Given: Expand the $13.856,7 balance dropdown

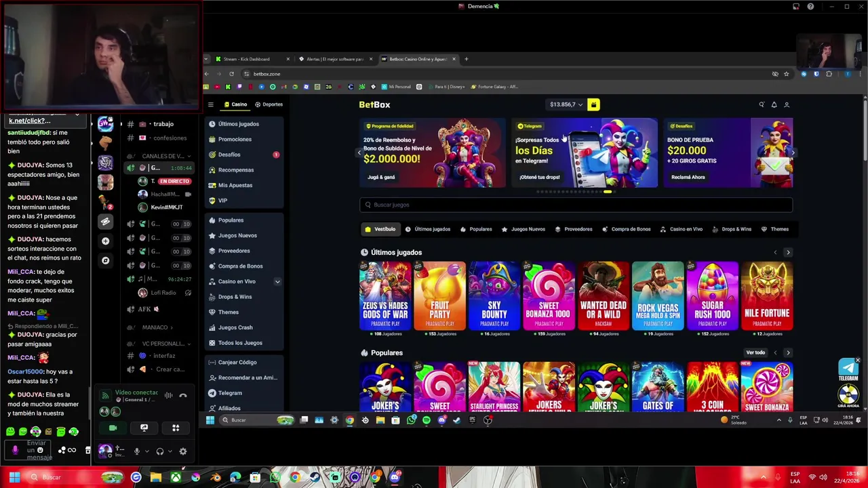Looking at the screenshot, I should [x=580, y=105].
